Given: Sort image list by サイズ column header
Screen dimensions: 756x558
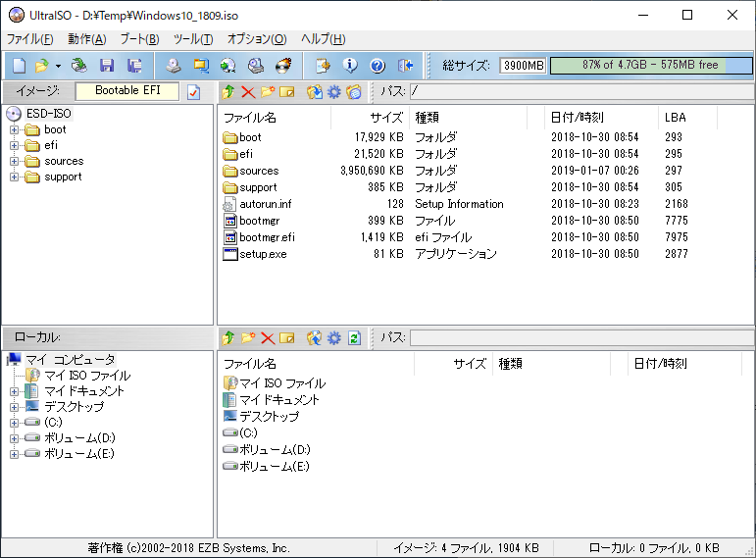Looking at the screenshot, I should (371, 118).
